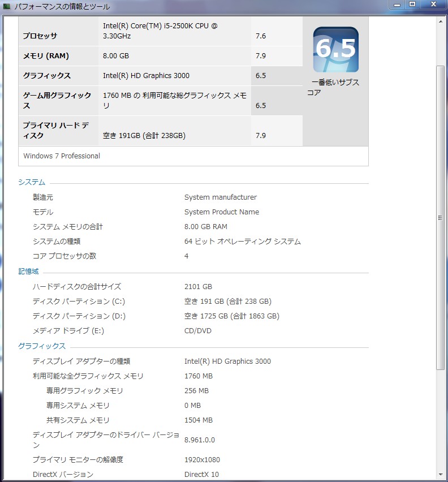Image resolution: width=448 pixels, height=482 pixels.
Task: Click the 1920x1080 resolution value
Action: pos(202,459)
